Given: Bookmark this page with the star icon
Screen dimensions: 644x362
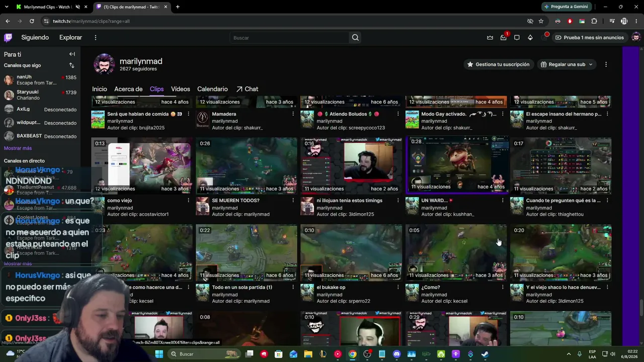Looking at the screenshot, I should tap(541, 21).
